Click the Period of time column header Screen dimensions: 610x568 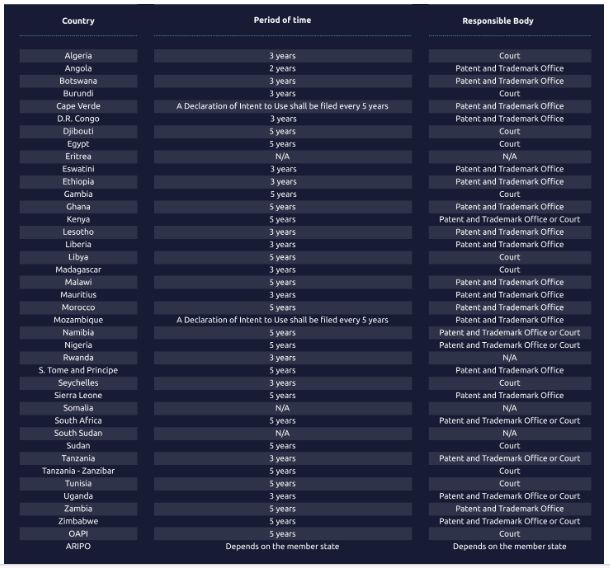[282, 20]
